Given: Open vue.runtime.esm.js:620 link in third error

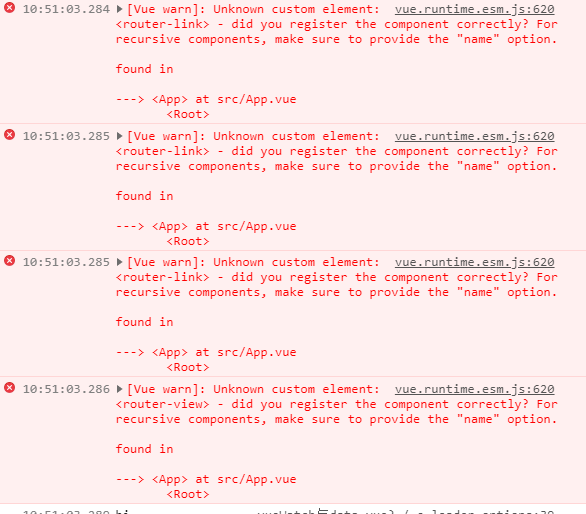Looking at the screenshot, I should [475, 262].
